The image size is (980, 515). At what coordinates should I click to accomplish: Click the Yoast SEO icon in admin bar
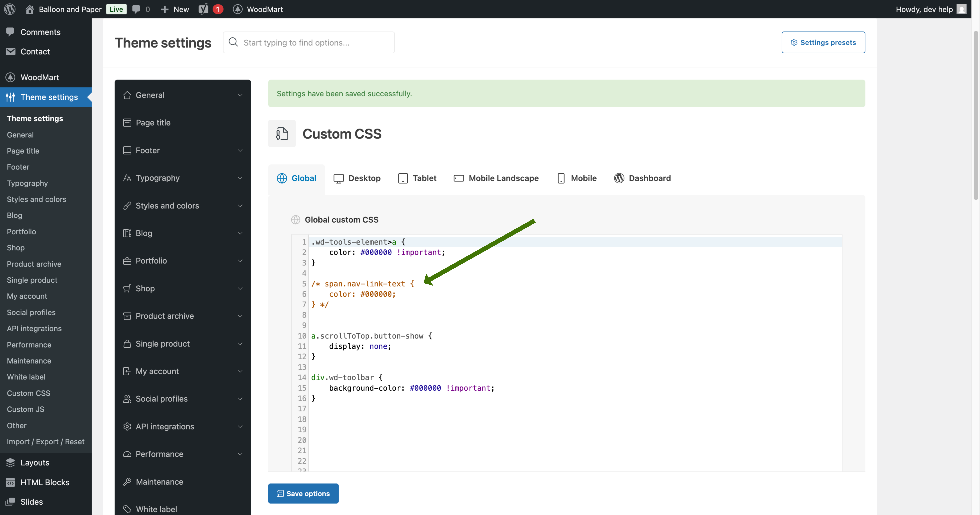(x=204, y=9)
